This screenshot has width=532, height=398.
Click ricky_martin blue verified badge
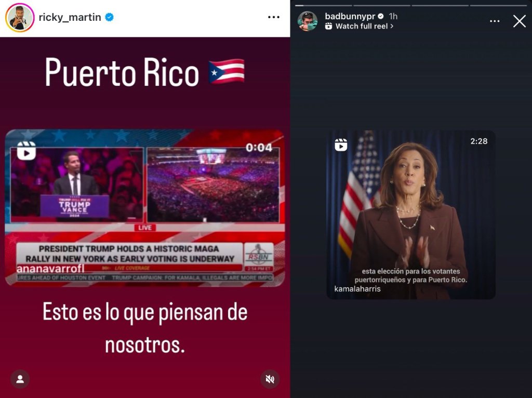[109, 17]
